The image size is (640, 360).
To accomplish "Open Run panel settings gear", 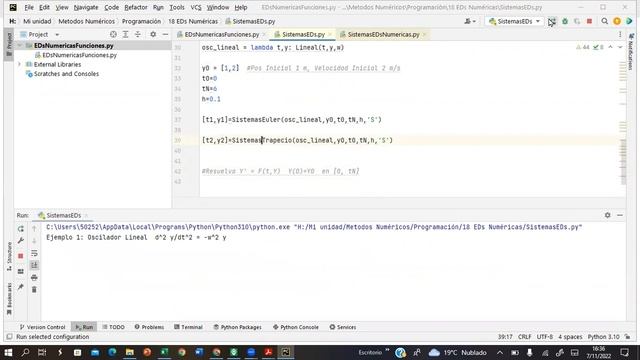I will point(608,215).
